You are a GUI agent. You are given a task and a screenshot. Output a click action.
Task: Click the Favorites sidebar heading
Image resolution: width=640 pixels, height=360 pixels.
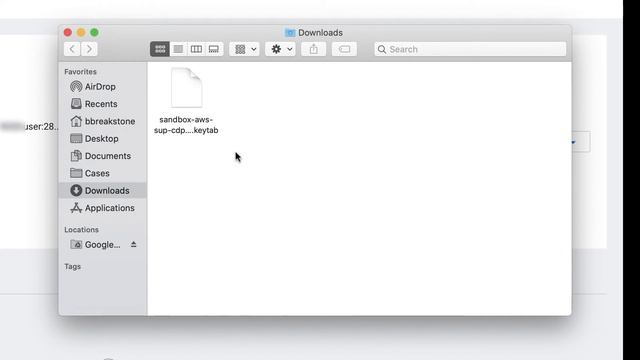[80, 71]
